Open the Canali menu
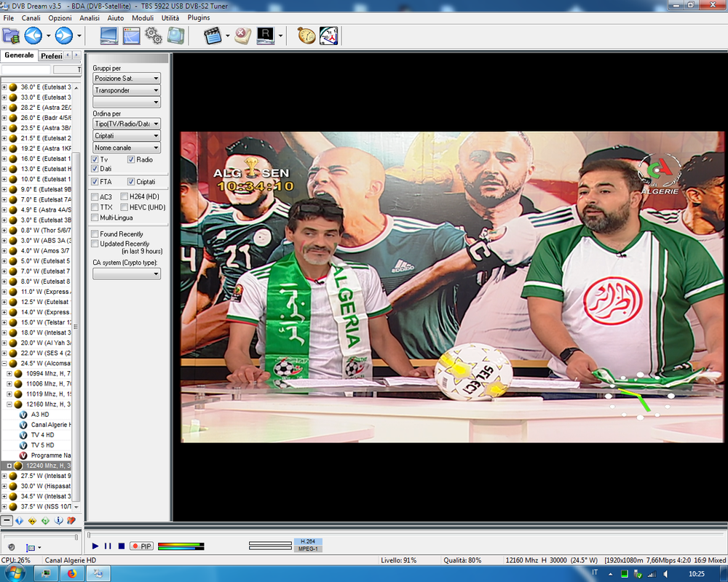 (31, 17)
